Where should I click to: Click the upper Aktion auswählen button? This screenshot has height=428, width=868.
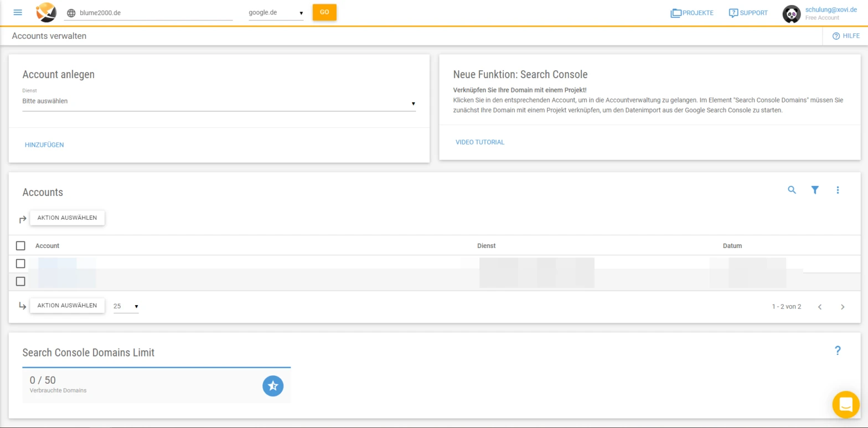click(x=67, y=218)
